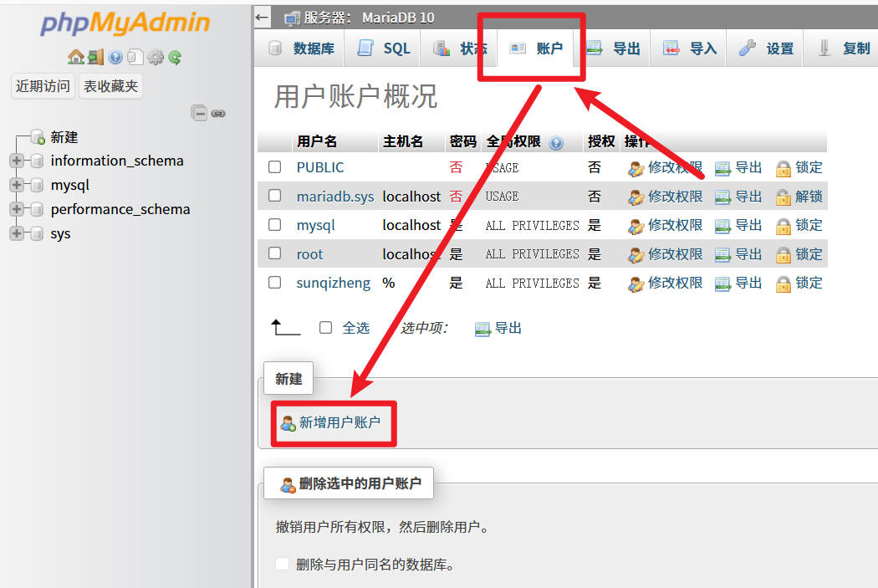This screenshot has width=878, height=588.
Task: Open phpMyAdmin documentation help icon
Action: coord(115,58)
